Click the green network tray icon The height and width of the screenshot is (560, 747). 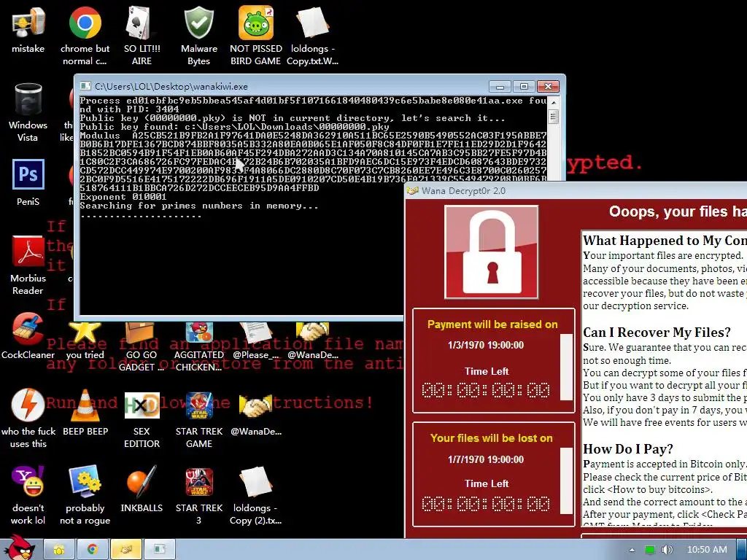[x=650, y=550]
